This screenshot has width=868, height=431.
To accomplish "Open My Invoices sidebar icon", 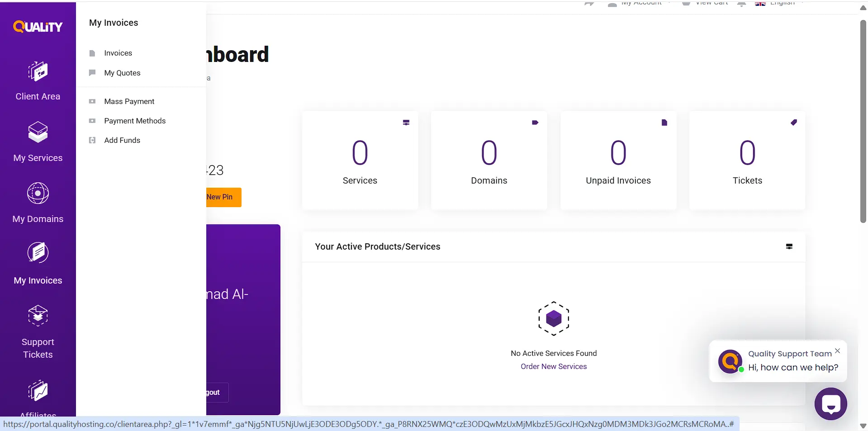I will pos(38,253).
